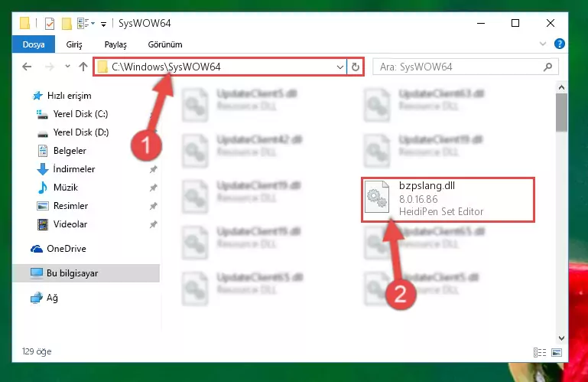Select Bu bilgisayar in navigation pane
The width and height of the screenshot is (588, 382).
pyautogui.click(x=86, y=273)
